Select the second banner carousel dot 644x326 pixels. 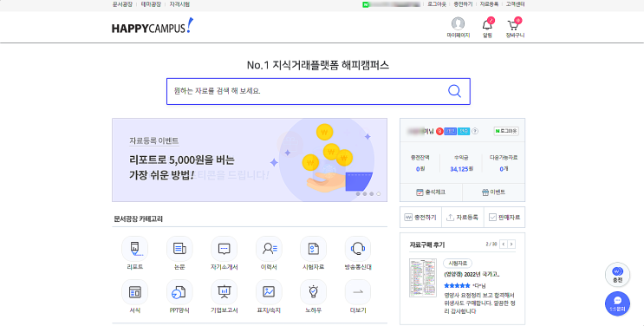[x=365, y=193]
